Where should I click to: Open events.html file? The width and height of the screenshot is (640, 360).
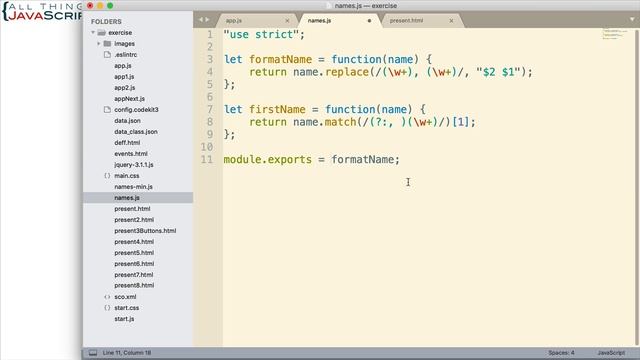[x=131, y=153]
